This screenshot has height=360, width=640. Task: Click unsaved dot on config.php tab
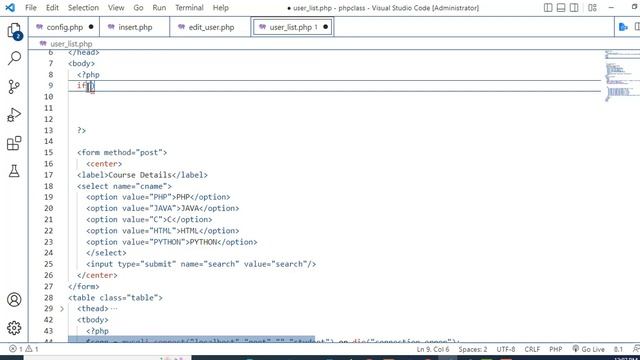click(x=91, y=27)
